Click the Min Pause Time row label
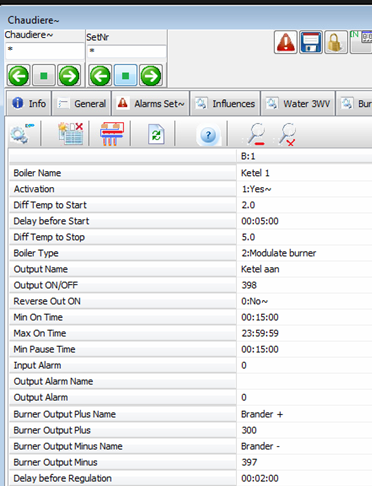 (x=44, y=349)
